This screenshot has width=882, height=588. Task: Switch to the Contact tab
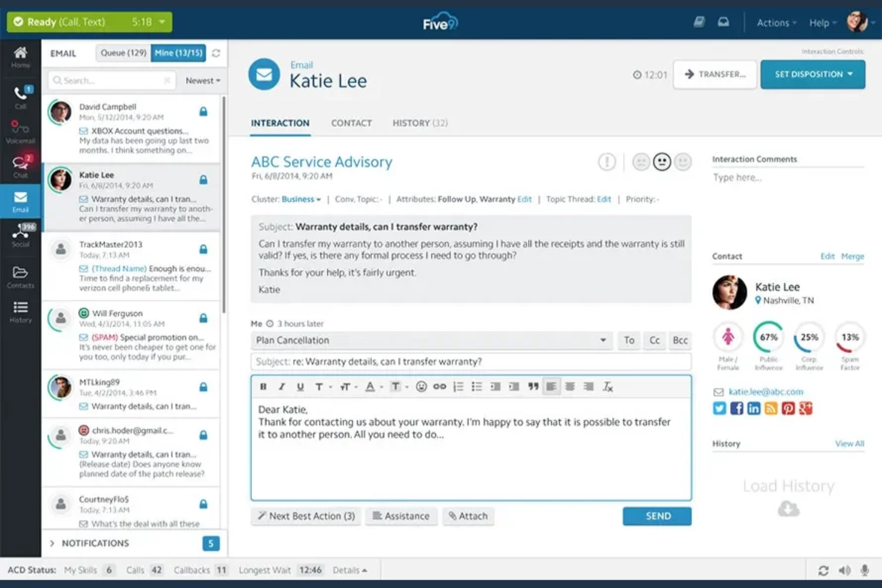(x=351, y=123)
